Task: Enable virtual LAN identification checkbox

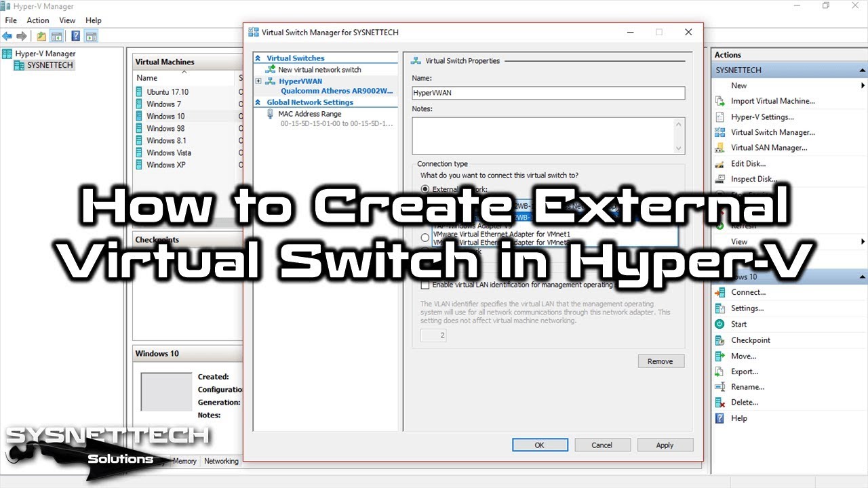Action: (425, 285)
